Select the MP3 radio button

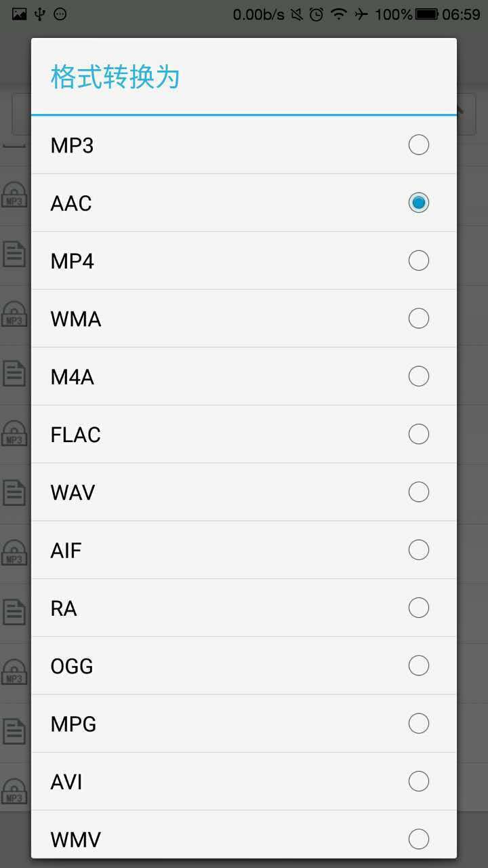(x=418, y=145)
